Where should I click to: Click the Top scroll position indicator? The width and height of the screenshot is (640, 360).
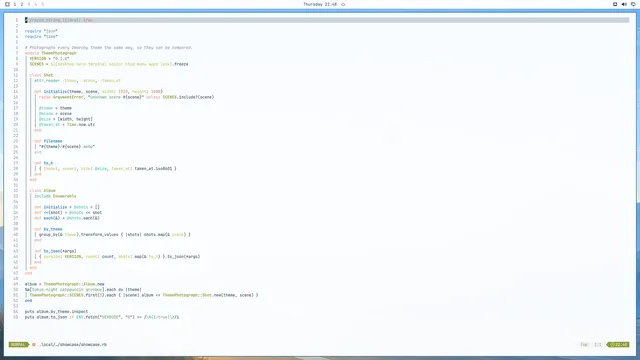tap(584, 344)
